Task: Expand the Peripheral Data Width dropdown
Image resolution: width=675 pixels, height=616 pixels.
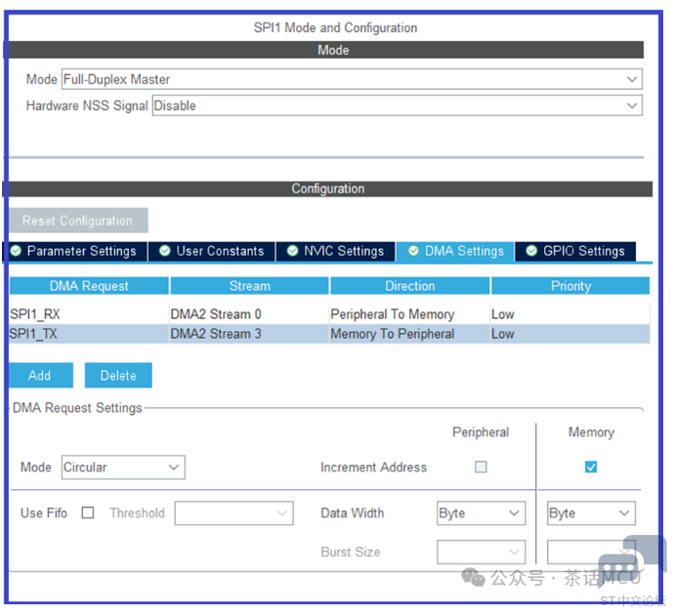Action: (481, 513)
